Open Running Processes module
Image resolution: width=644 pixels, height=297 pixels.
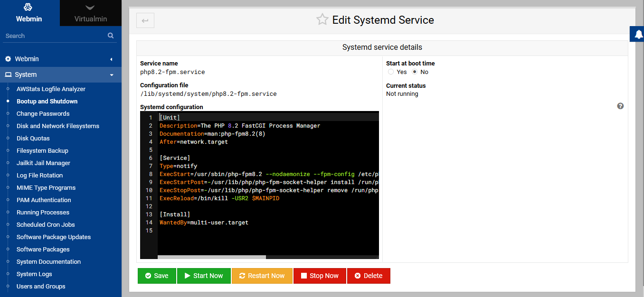pos(43,212)
